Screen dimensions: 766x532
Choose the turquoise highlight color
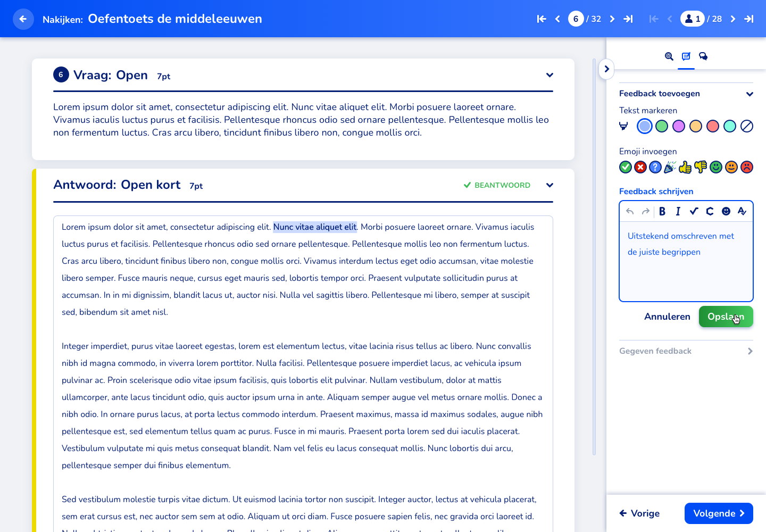[x=730, y=126]
